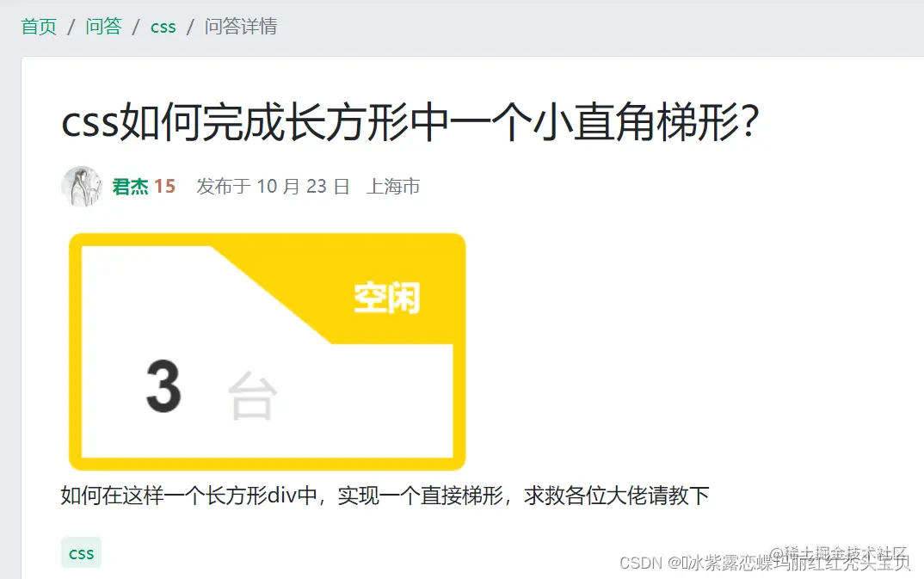This screenshot has width=924, height=579.
Task: Click the author avatar image
Action: [82, 186]
